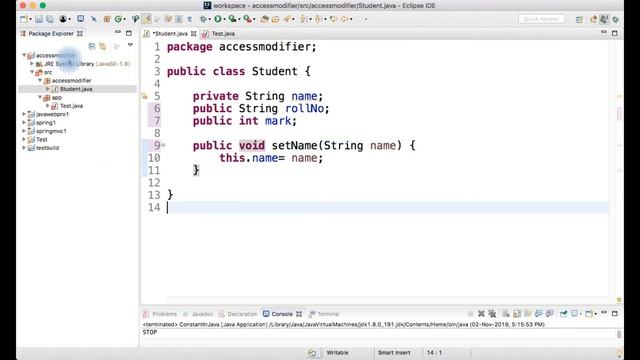Click the New Java Package icon
640x360 pixels.
[107, 19]
